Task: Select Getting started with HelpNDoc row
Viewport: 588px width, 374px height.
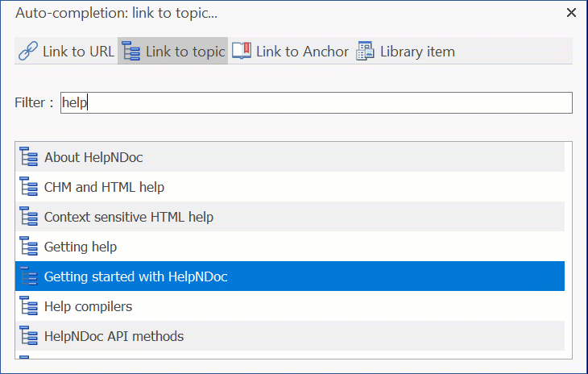Action: (290, 276)
